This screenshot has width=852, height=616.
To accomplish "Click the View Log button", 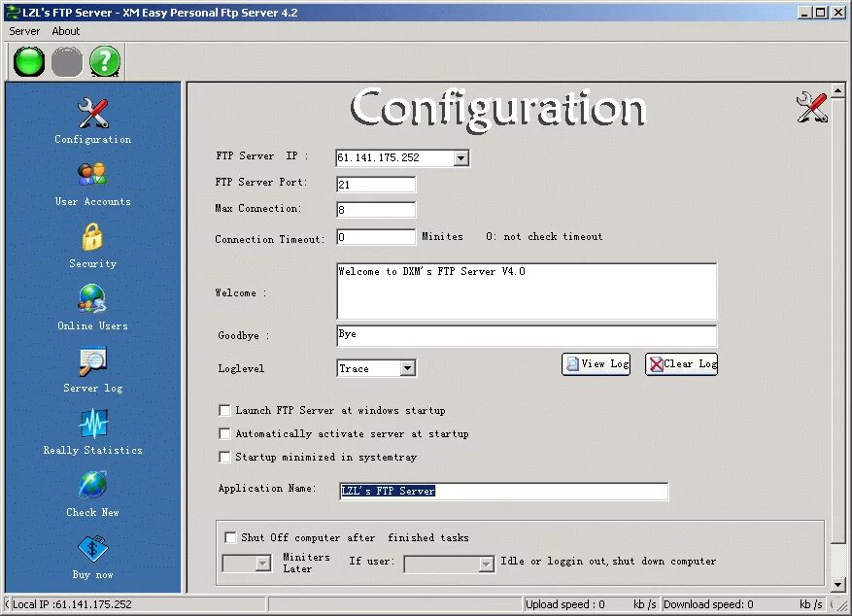I will [x=596, y=364].
